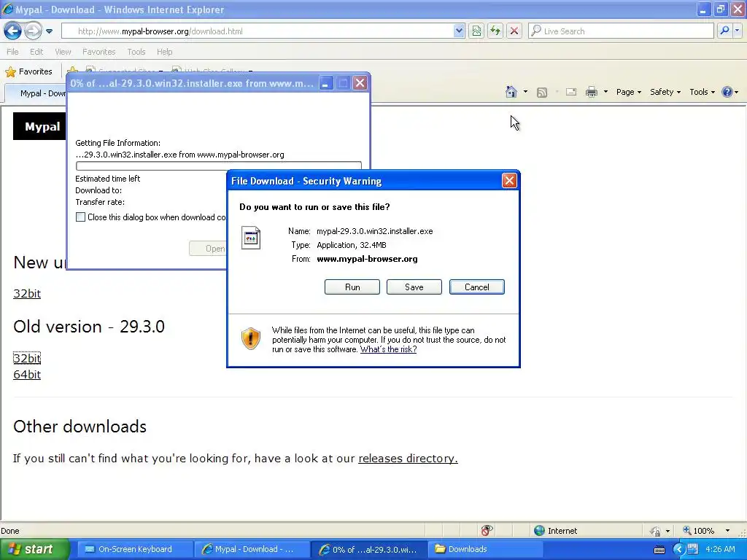Viewport: 747px width, 560px height.
Task: Open the Safety dropdown menu
Action: [x=665, y=92]
